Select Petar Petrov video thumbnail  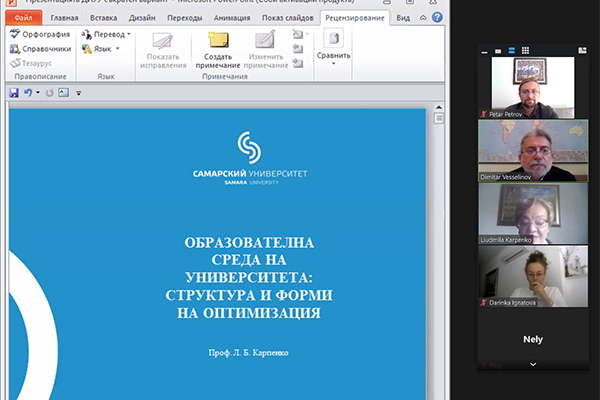[533, 88]
